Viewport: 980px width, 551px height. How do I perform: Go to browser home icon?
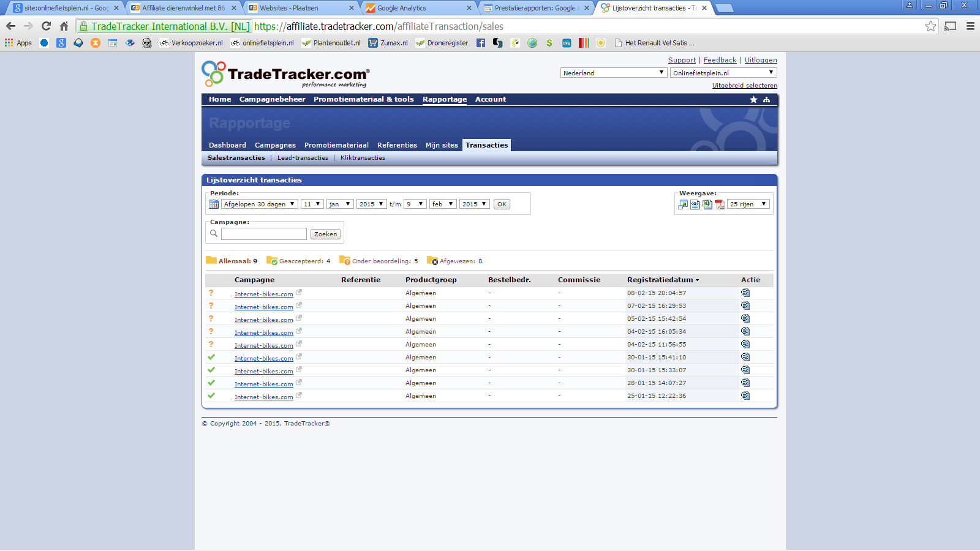[x=64, y=26]
